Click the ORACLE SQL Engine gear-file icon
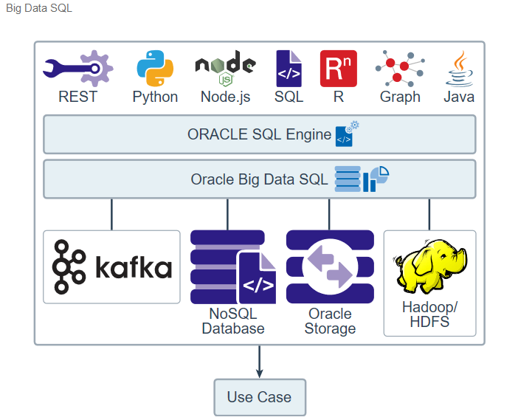 347,134
